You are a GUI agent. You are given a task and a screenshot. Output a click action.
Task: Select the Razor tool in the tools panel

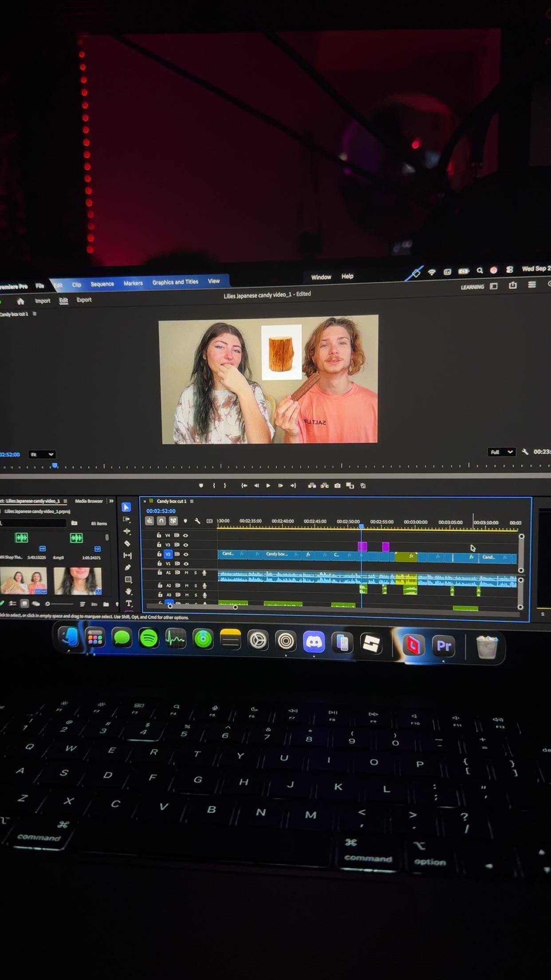(x=127, y=543)
